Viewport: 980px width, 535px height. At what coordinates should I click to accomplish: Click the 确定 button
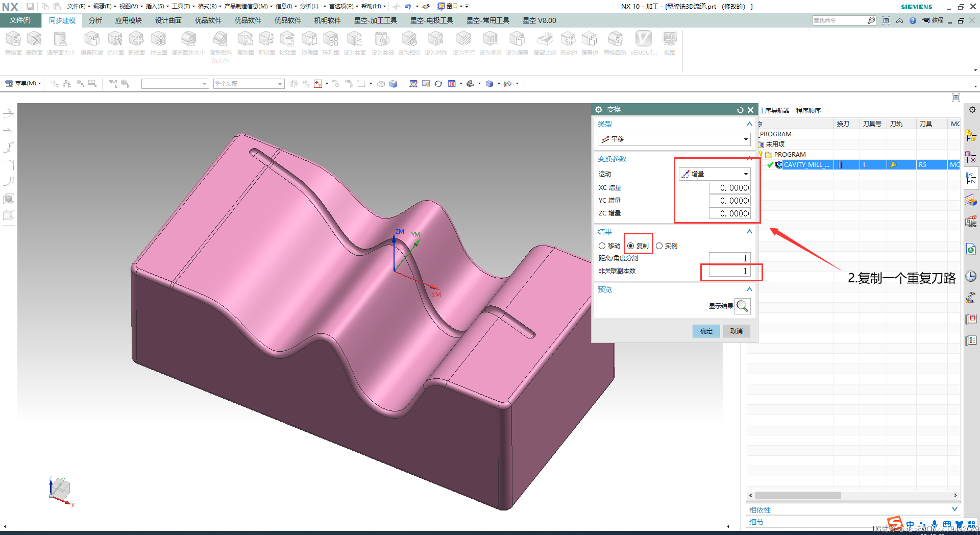[x=706, y=331]
